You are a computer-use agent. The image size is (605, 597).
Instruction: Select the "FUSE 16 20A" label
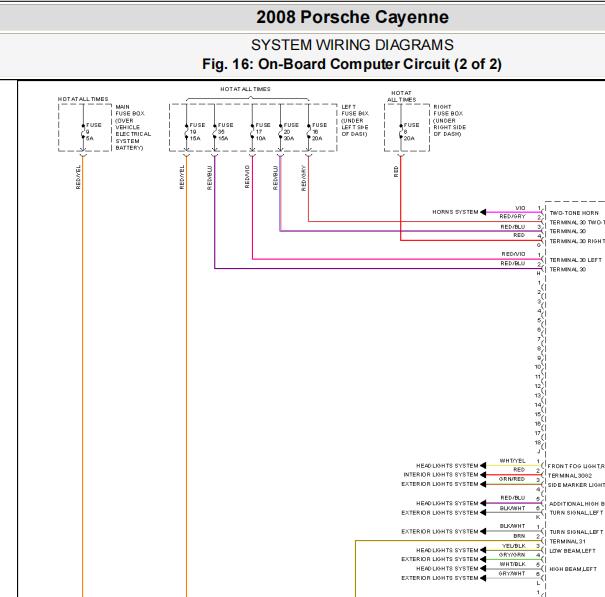pyautogui.click(x=319, y=131)
